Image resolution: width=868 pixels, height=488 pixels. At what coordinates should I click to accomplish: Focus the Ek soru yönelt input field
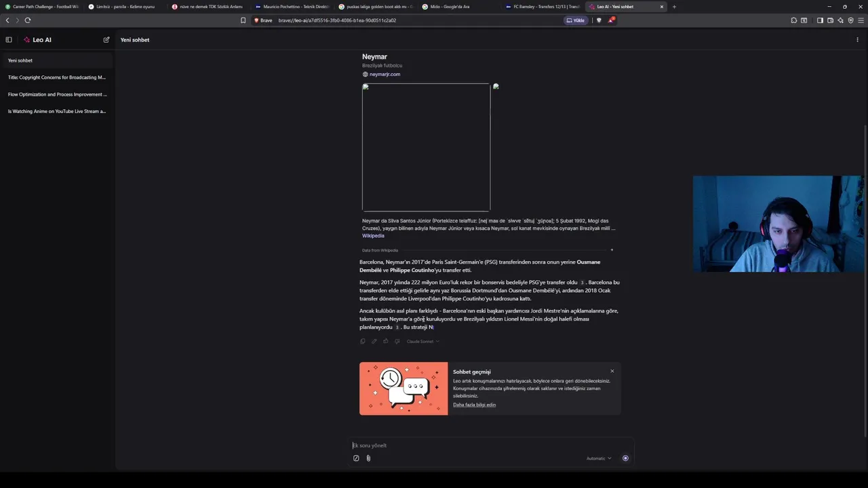pos(492,445)
